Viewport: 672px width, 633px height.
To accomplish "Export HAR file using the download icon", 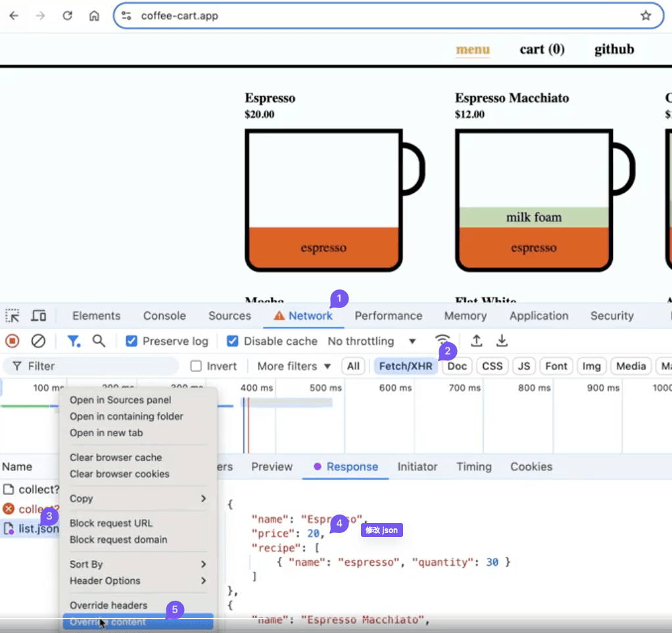I will [x=502, y=341].
